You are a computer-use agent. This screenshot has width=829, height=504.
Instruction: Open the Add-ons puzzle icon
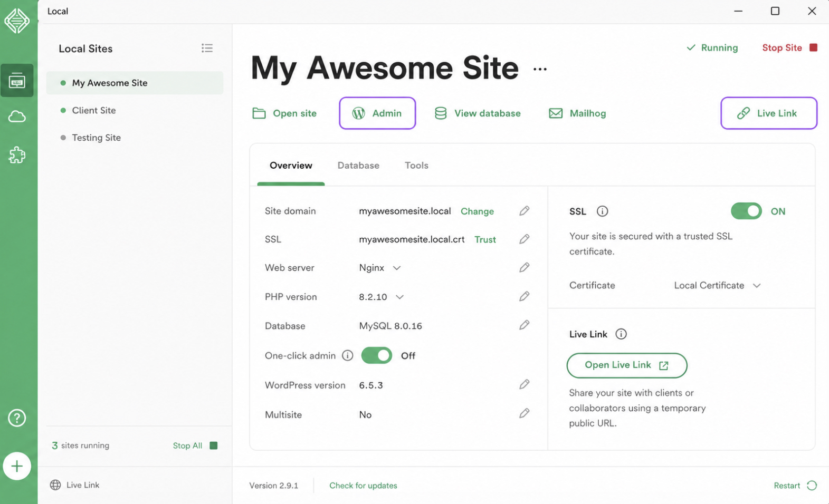tap(17, 155)
